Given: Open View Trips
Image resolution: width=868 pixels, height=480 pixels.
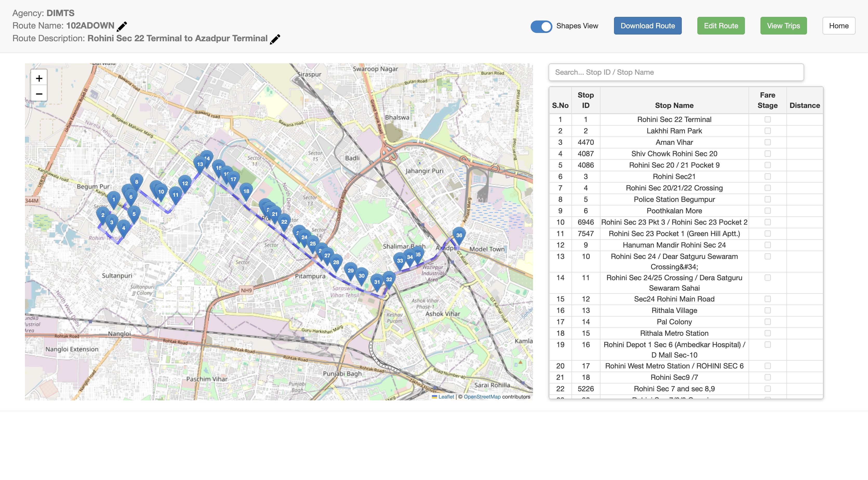Looking at the screenshot, I should point(783,26).
